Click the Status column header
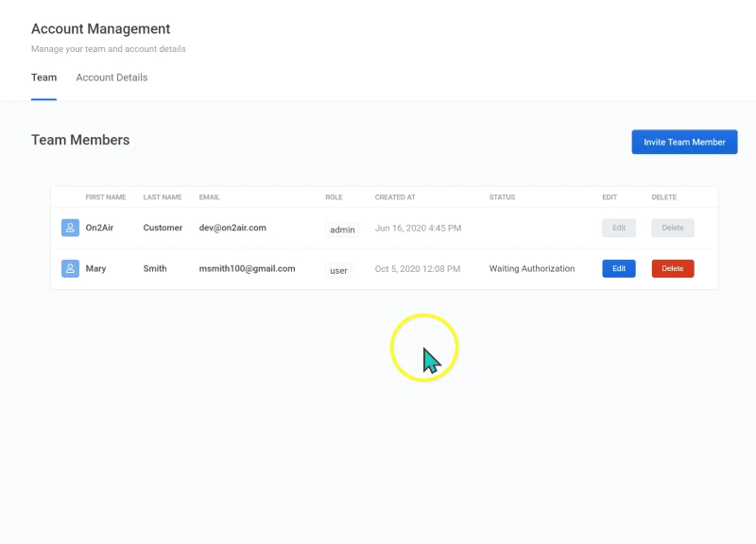Screen dimensions: 756x544 (x=502, y=197)
